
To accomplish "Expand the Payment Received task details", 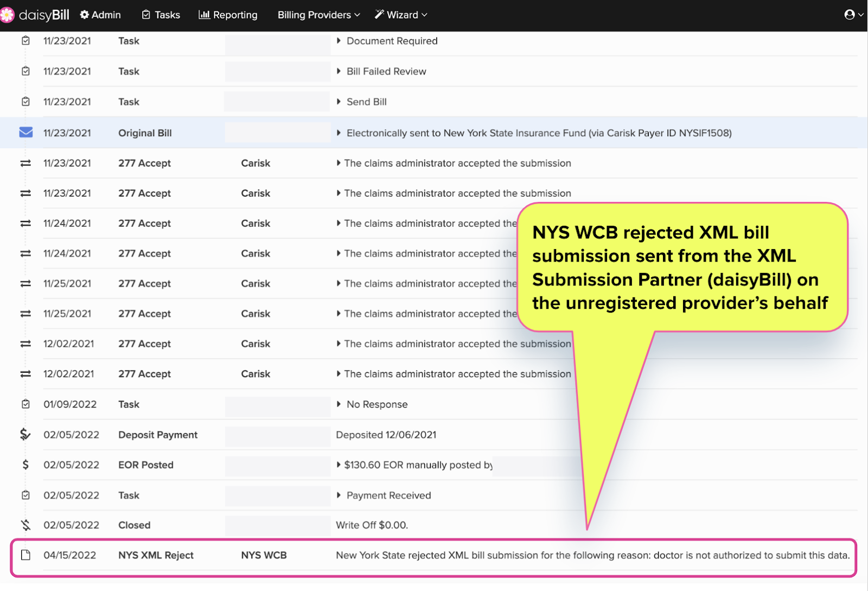I will (x=339, y=495).
